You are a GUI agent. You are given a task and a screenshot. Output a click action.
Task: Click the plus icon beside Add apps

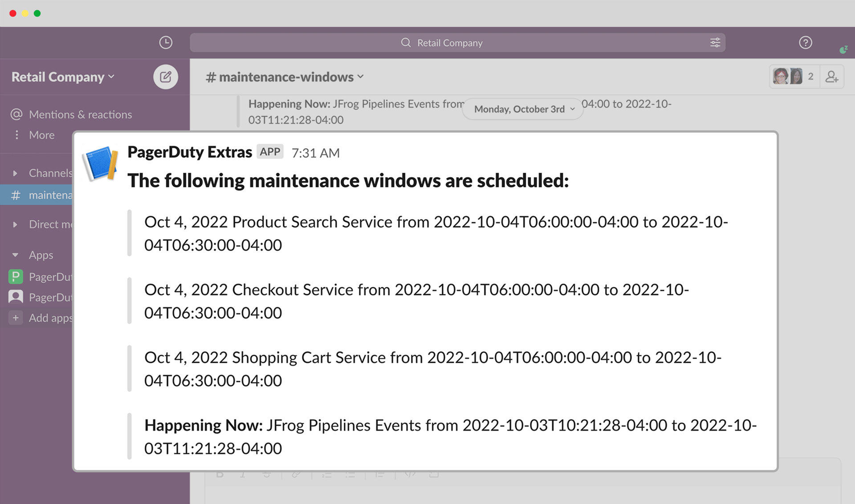[x=16, y=318]
